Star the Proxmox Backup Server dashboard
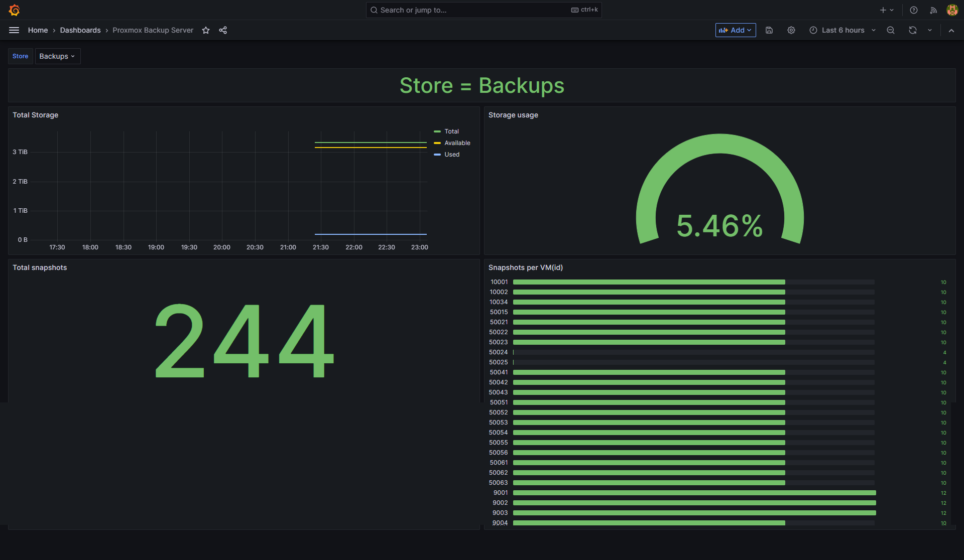 206,30
